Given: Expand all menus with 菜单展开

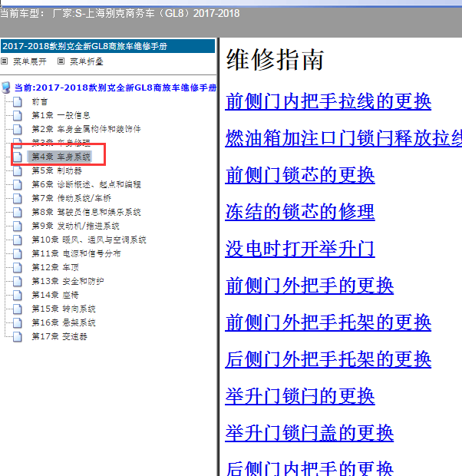Looking at the screenshot, I should pos(30,61).
